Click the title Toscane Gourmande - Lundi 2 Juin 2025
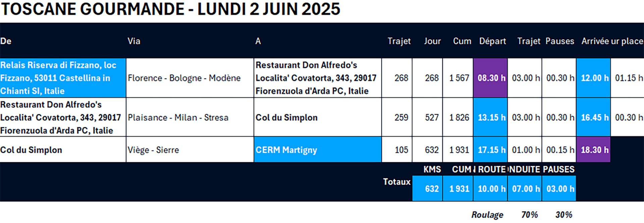 170,9
